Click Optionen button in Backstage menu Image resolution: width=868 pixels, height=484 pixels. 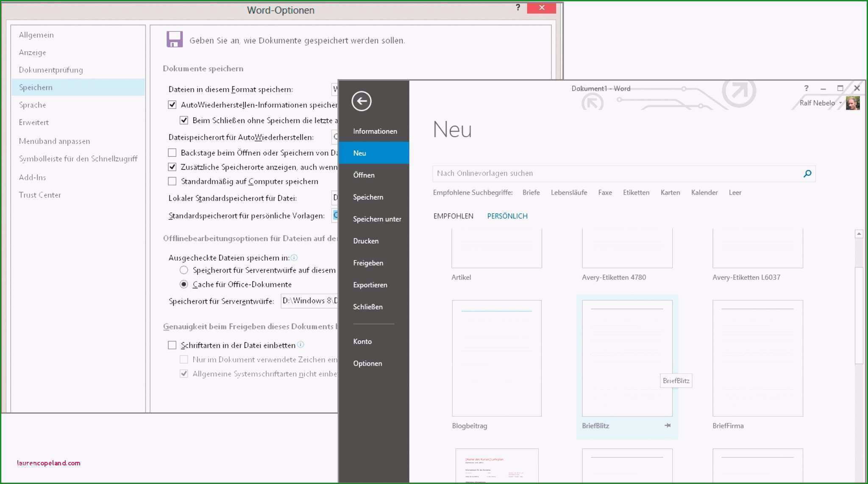coord(367,363)
